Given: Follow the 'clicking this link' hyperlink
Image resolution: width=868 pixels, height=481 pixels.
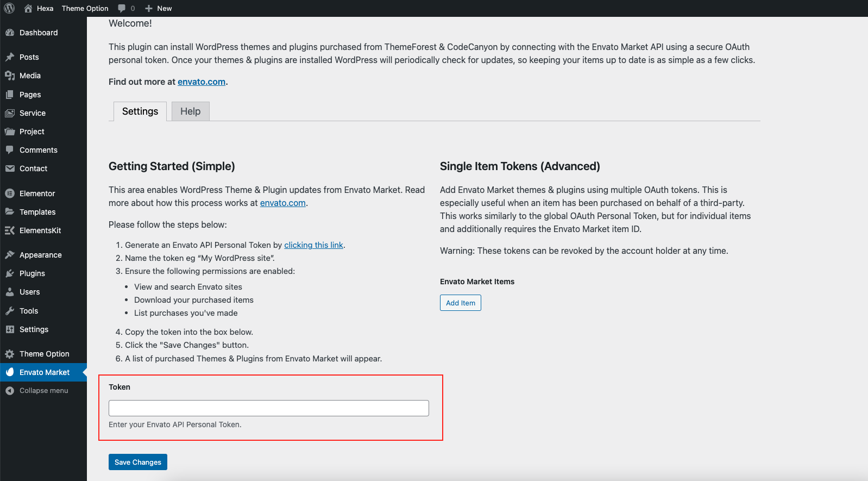Looking at the screenshot, I should click(x=314, y=245).
